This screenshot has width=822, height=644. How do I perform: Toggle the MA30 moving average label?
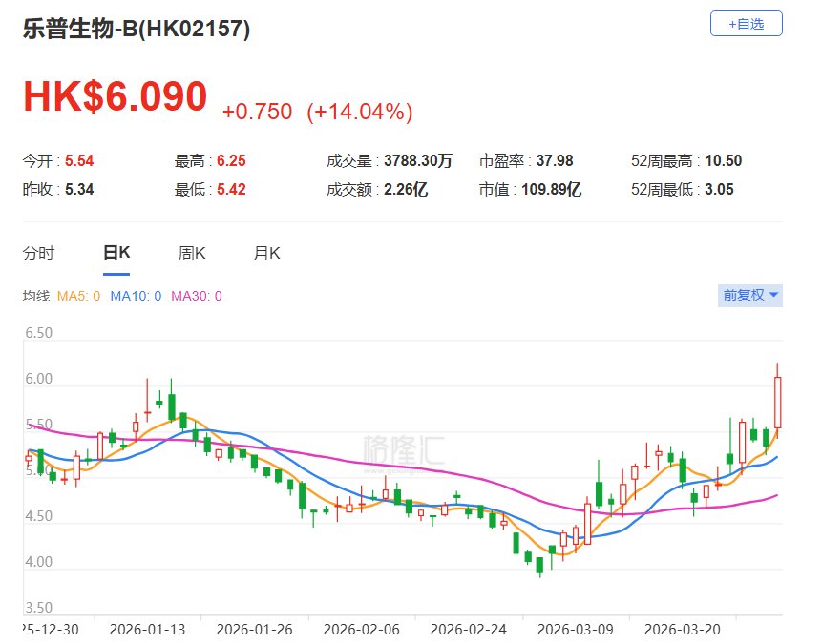(x=196, y=296)
